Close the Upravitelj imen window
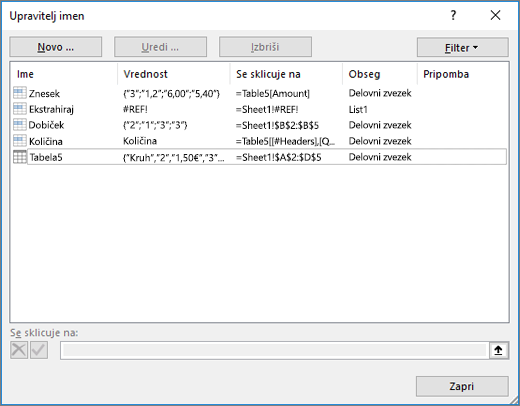The width and height of the screenshot is (520, 406). pyautogui.click(x=495, y=15)
